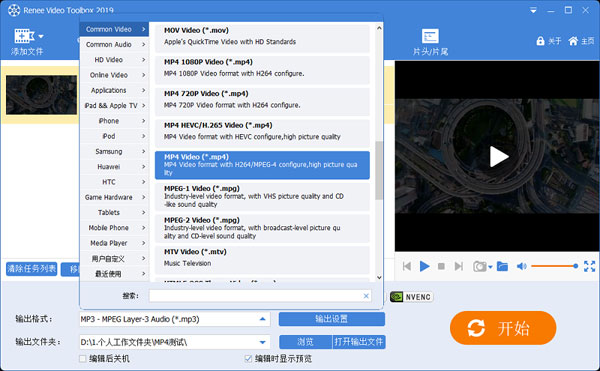Clear search with the X icon
Screen dimensions: 600x371
tap(366, 296)
